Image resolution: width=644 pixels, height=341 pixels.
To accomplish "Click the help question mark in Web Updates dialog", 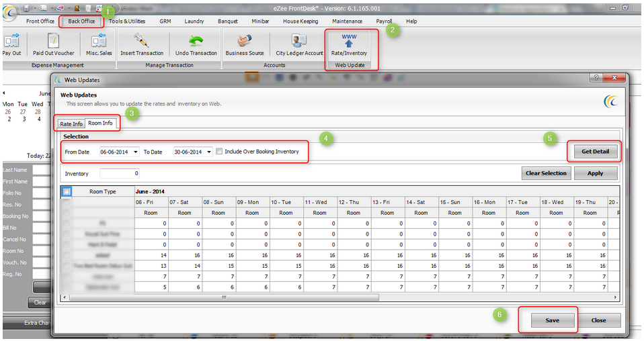I will click(x=596, y=78).
